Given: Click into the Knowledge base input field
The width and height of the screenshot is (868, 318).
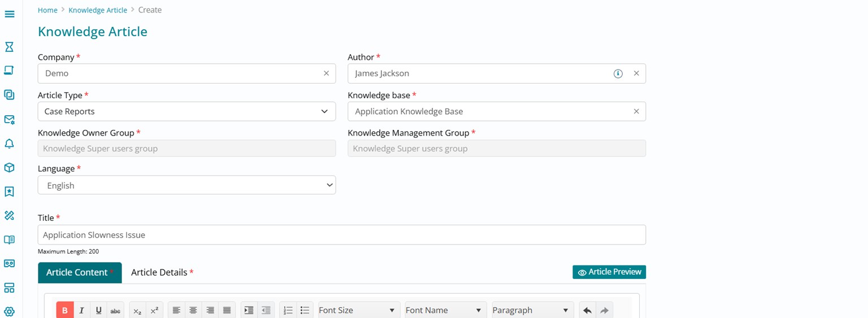Looking at the screenshot, I should point(497,111).
